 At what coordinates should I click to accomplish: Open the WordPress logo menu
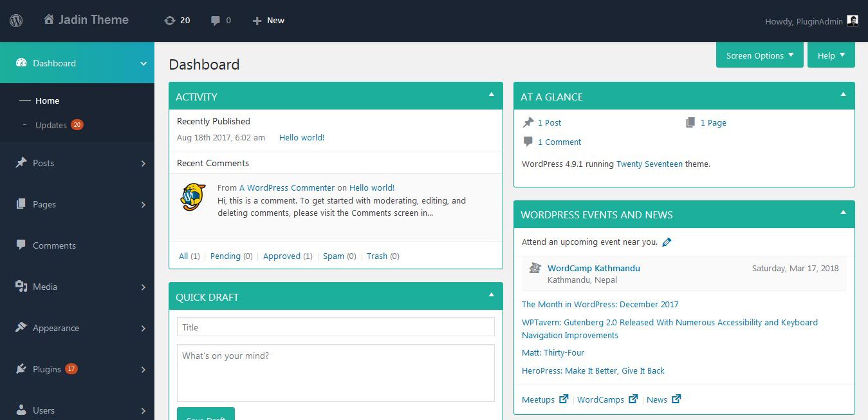coord(16,21)
